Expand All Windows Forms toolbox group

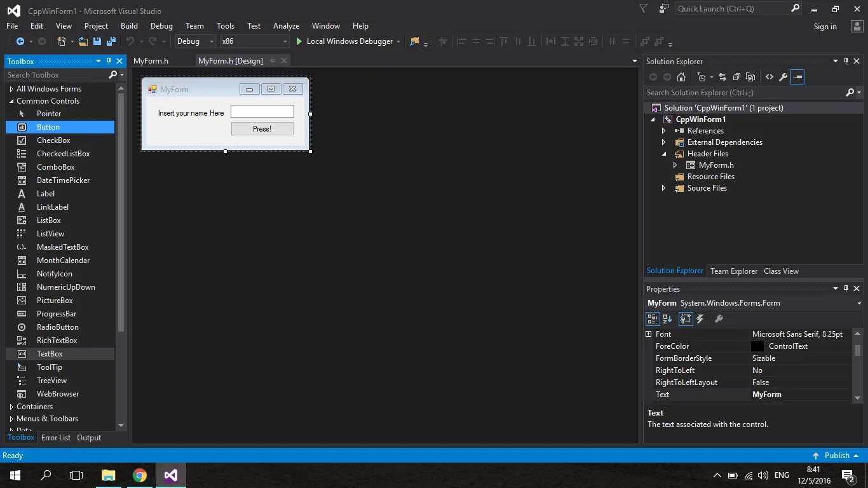[x=11, y=90]
